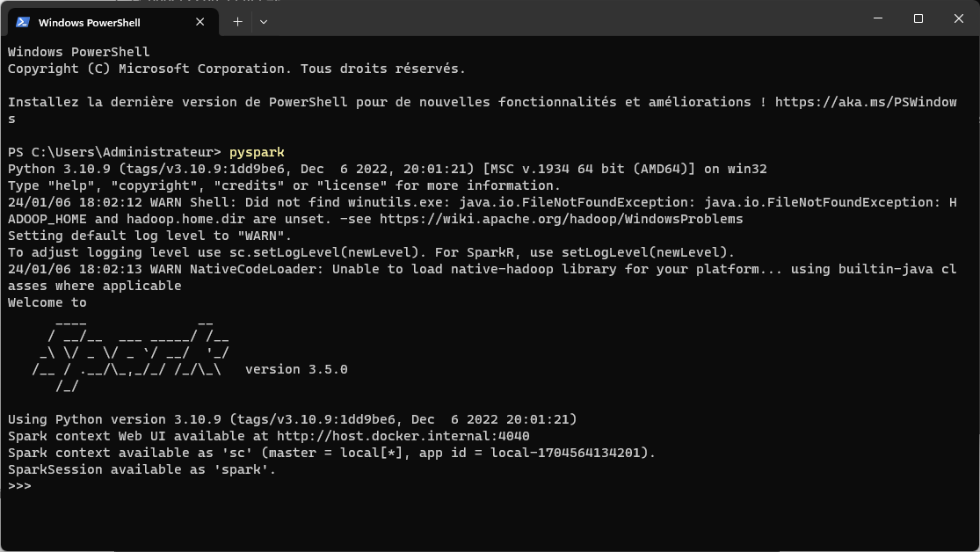This screenshot has width=980, height=552.
Task: Close the terminal window
Action: 959,18
